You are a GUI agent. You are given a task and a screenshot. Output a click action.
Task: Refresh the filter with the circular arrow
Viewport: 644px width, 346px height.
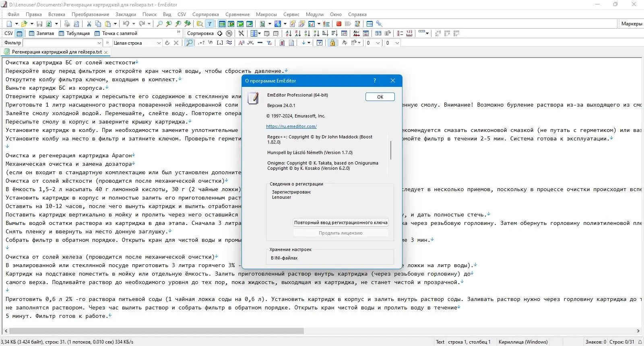pos(167,43)
